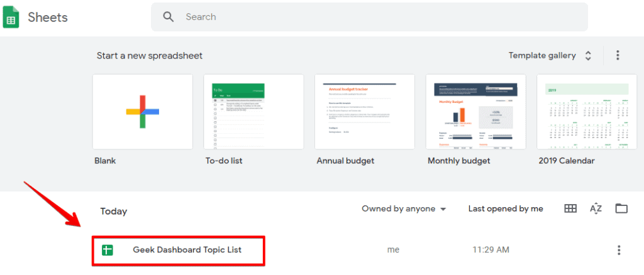Click the green spreadsheet file icon
Image resolution: width=644 pixels, height=275 pixels.
click(x=108, y=250)
